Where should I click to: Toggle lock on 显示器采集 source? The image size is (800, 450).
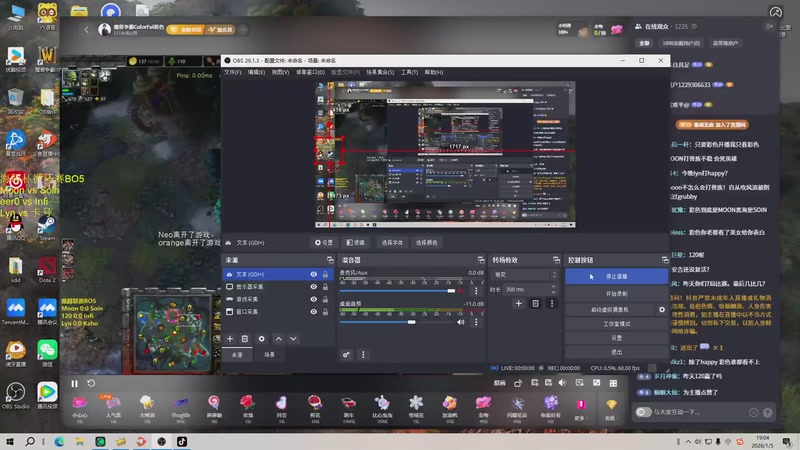pos(326,287)
